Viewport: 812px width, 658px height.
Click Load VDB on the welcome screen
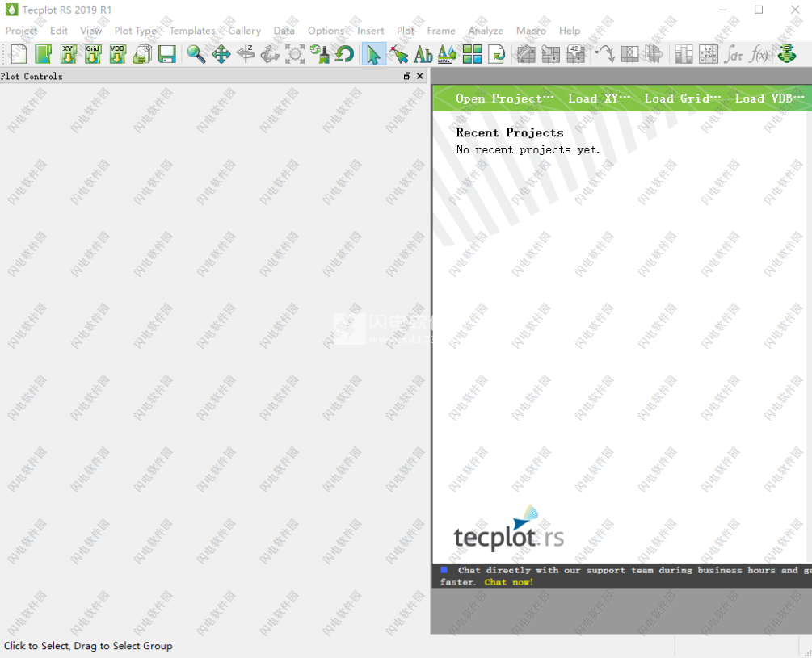pos(769,98)
